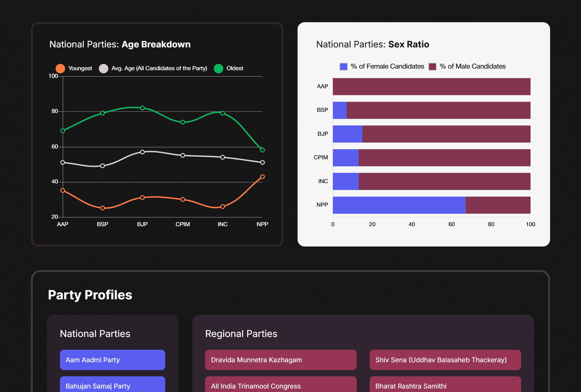Image resolution: width=581 pixels, height=392 pixels.
Task: Select Shiv Sena (Uddhav Balasaheb Thackeray) button
Action: (x=445, y=360)
